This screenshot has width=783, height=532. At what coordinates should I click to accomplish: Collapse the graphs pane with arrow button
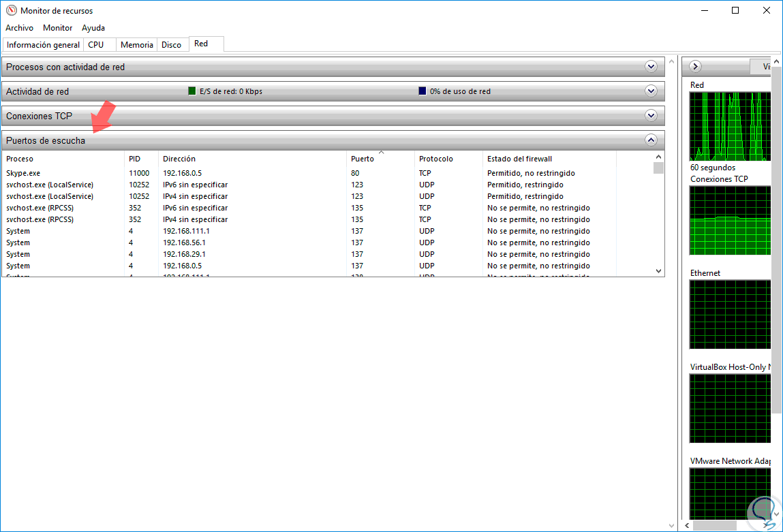(695, 66)
